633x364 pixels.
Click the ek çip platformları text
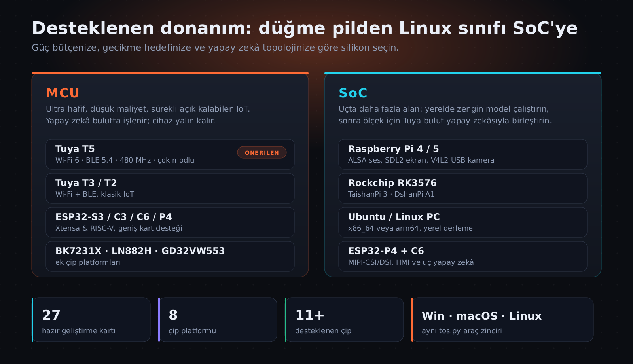point(88,262)
